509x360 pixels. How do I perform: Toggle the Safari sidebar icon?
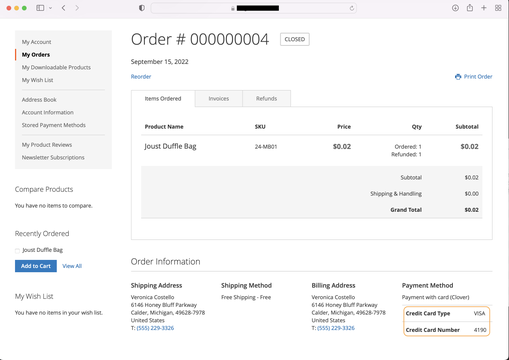tap(40, 8)
